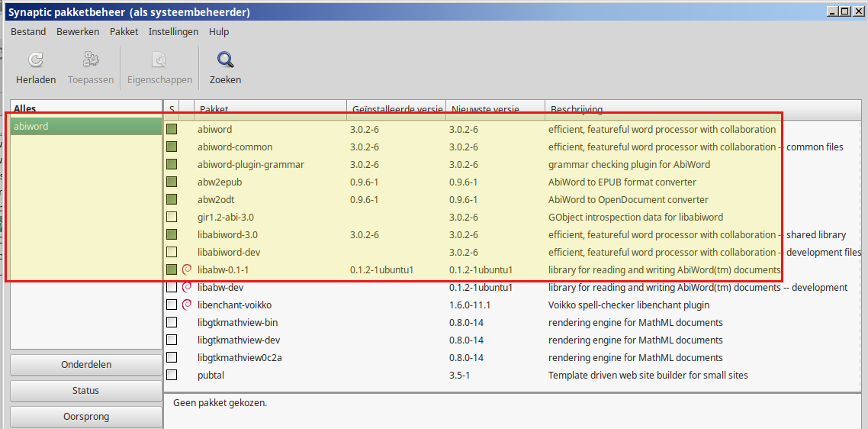Click description 'GObject introspection data for libabiword'
Screen dimensions: 868x429
(x=635, y=218)
